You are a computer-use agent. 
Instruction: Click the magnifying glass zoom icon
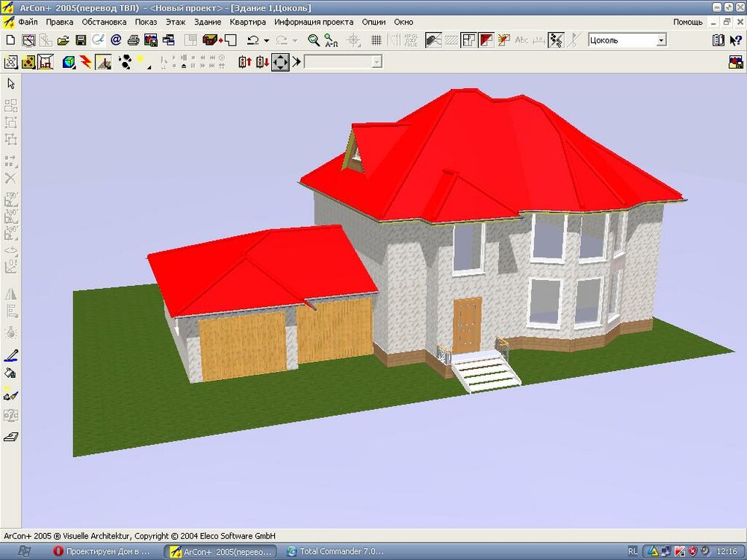pos(314,40)
